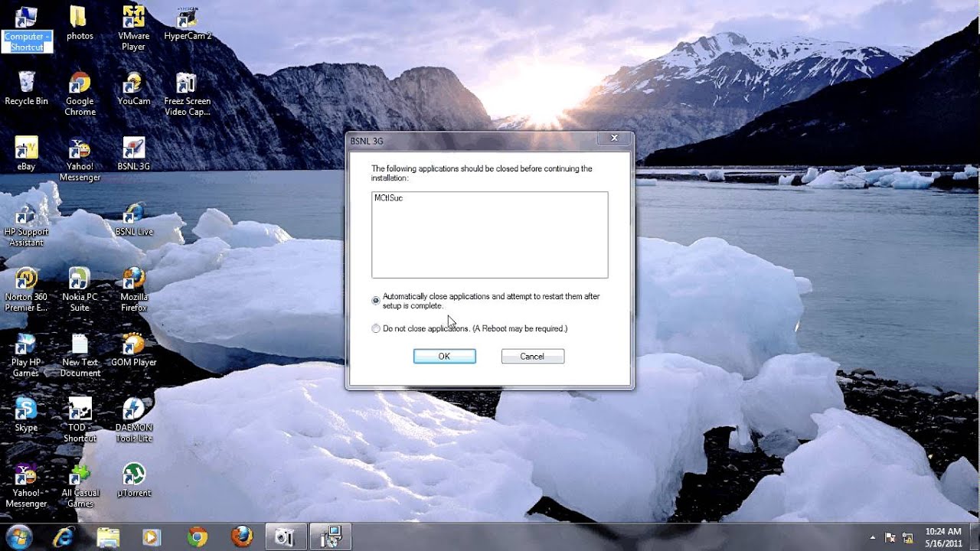Open Yahoo! Messenger icon beside eBay
The height and width of the screenshot is (551, 980).
tap(80, 160)
